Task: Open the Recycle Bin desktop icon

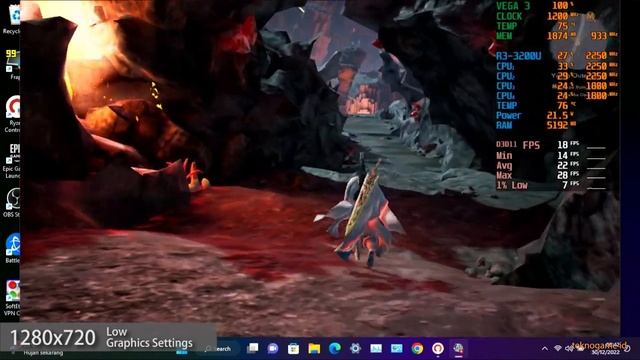Action: tap(12, 18)
